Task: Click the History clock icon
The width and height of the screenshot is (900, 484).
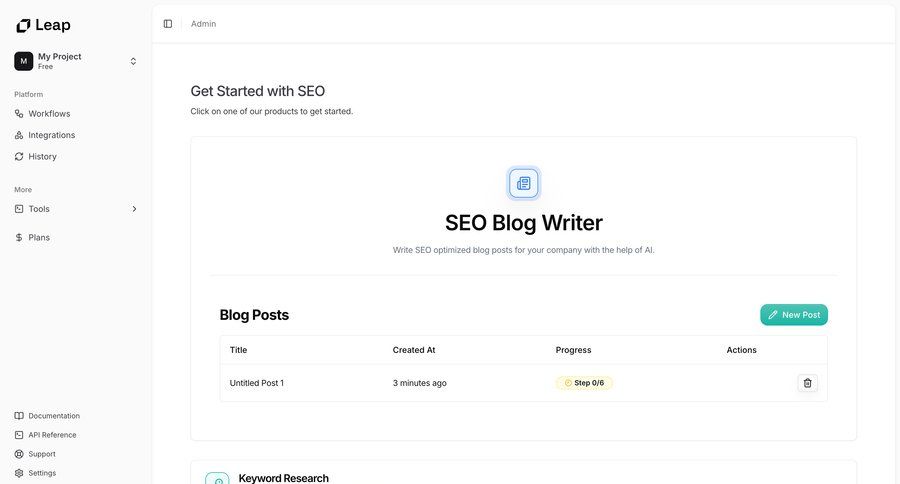Action: (19, 157)
